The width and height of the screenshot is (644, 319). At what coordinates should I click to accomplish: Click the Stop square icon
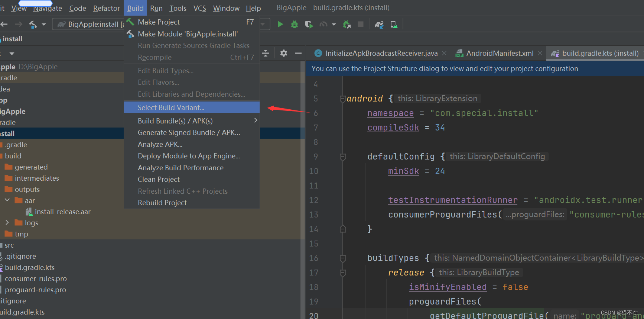(x=360, y=24)
